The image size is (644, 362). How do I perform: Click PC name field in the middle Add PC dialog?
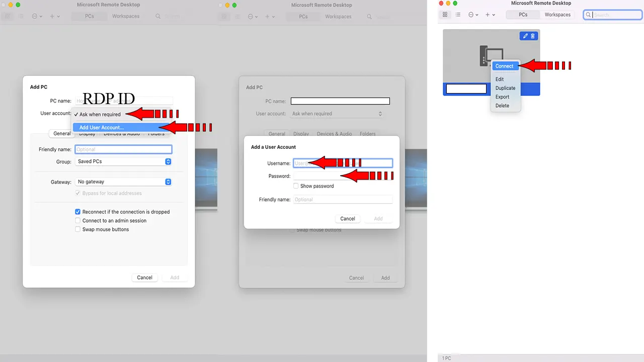[340, 101]
